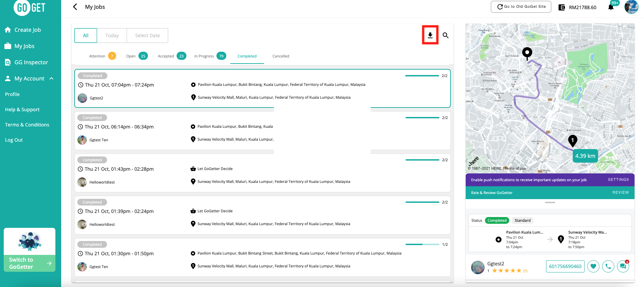Favourite the GoGetter with heart icon
This screenshot has height=287, width=644.
(593, 266)
